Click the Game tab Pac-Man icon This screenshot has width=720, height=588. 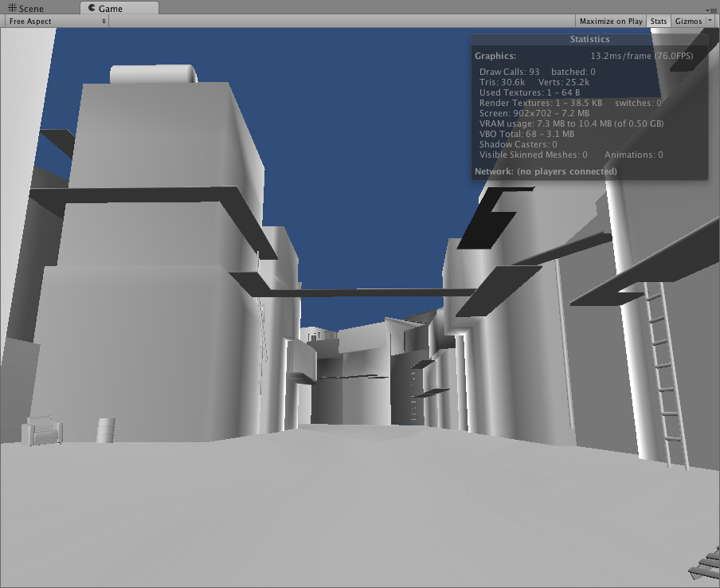(92, 8)
